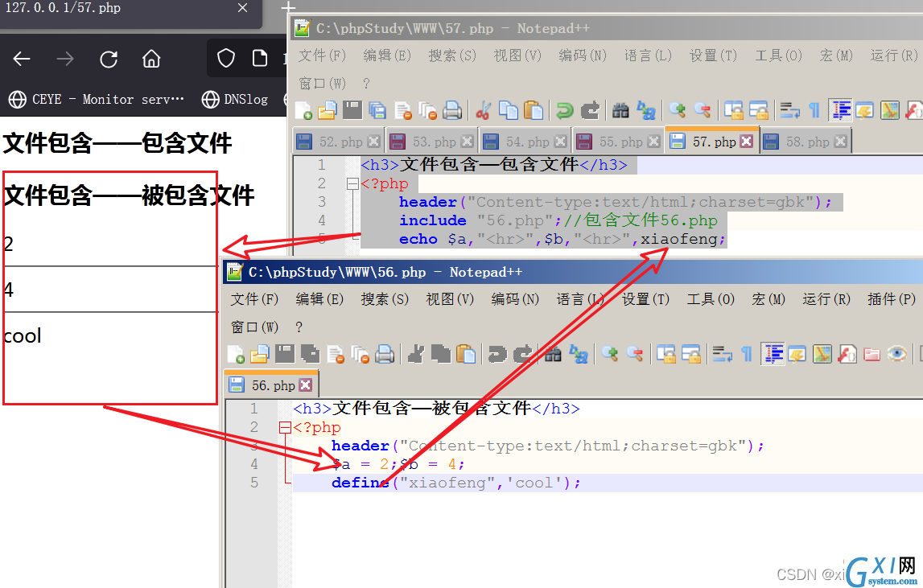
Task: Toggle monitoring eye icon in 56.php window
Action: [x=897, y=354]
